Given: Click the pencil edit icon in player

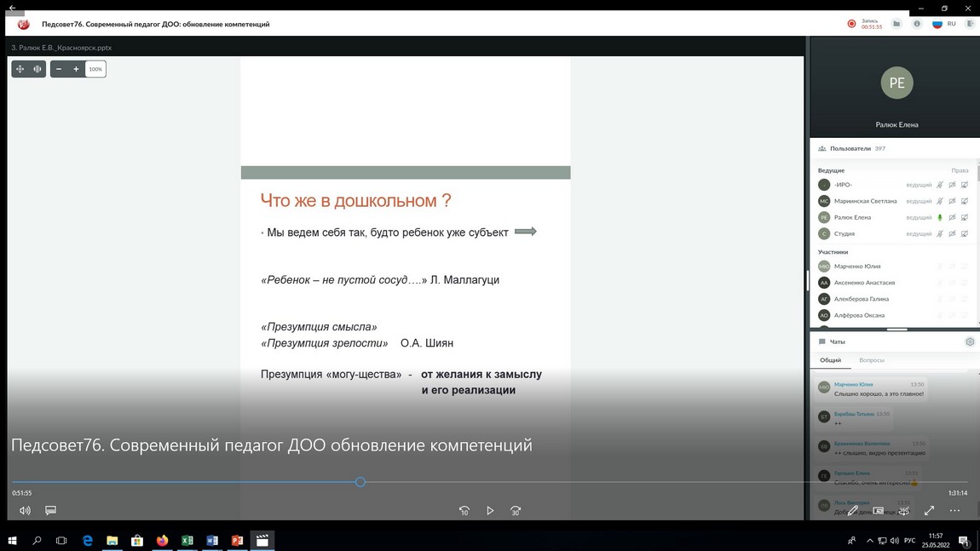Looking at the screenshot, I should pyautogui.click(x=852, y=510).
